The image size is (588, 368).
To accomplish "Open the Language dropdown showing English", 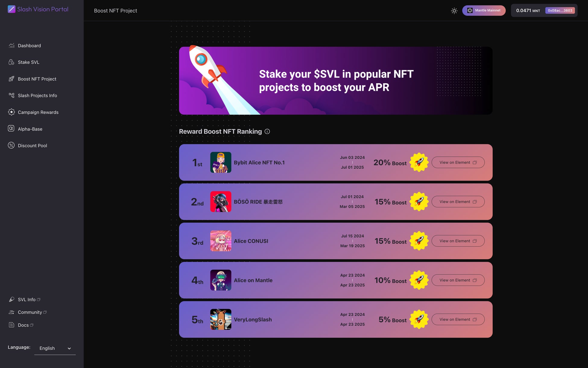I will point(55,348).
